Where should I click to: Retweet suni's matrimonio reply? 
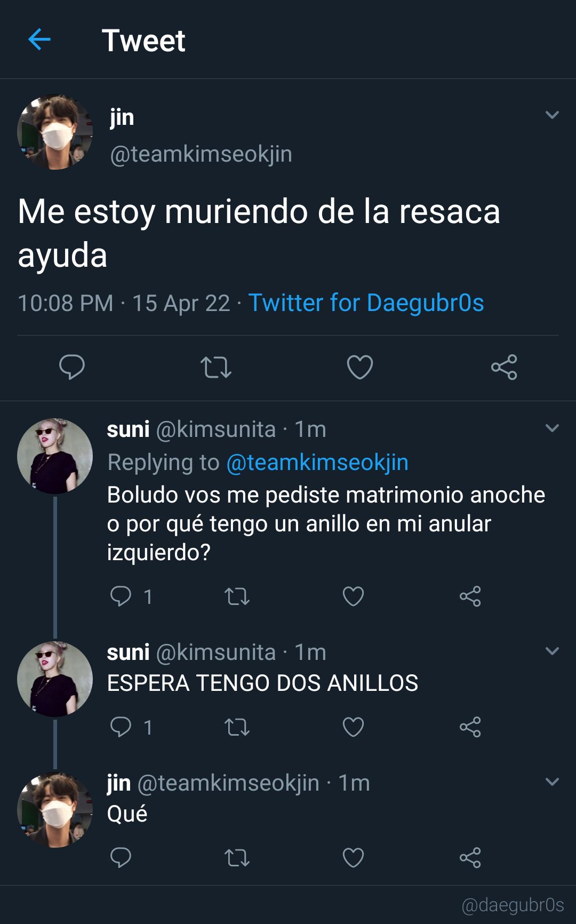coord(237,596)
